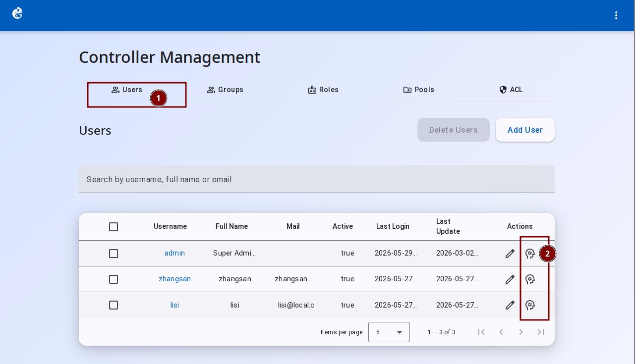Switch to the Pools tab
Image resolution: width=635 pixels, height=364 pixels.
419,90
